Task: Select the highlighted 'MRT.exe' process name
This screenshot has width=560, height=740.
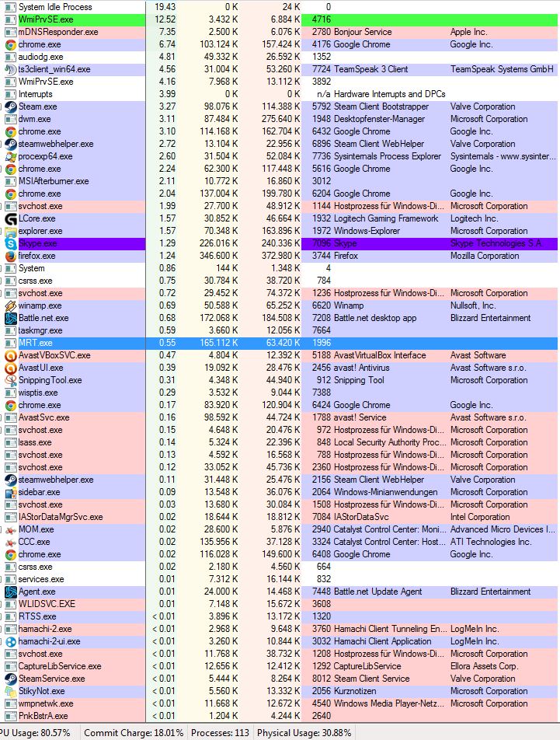Action: (x=36, y=343)
